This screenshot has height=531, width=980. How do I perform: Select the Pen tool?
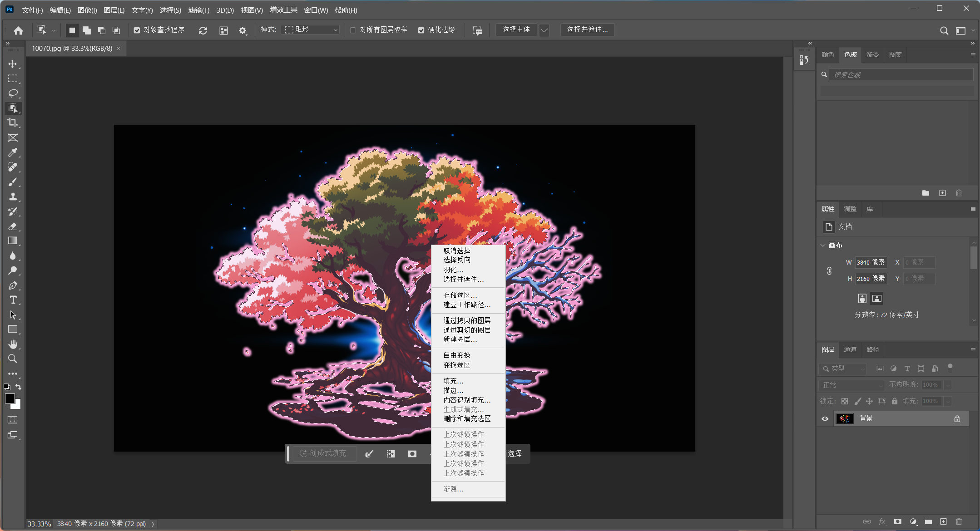(x=13, y=285)
